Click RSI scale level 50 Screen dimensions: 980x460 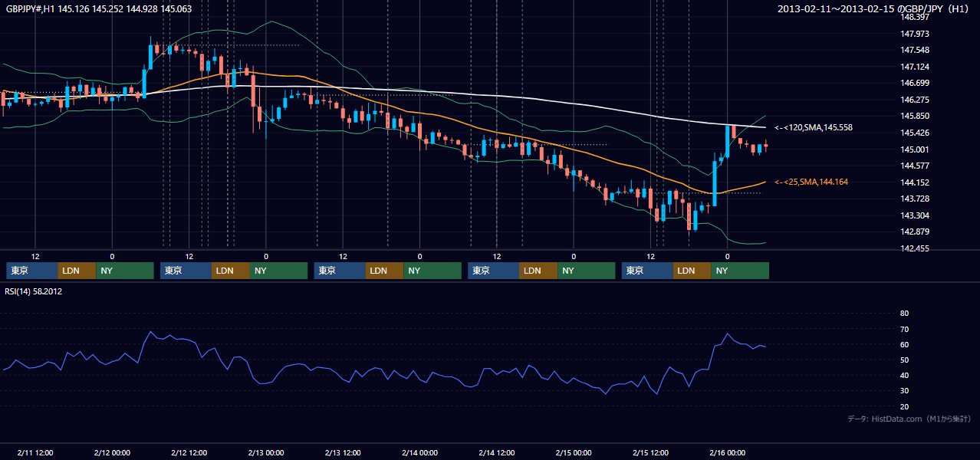coord(904,360)
